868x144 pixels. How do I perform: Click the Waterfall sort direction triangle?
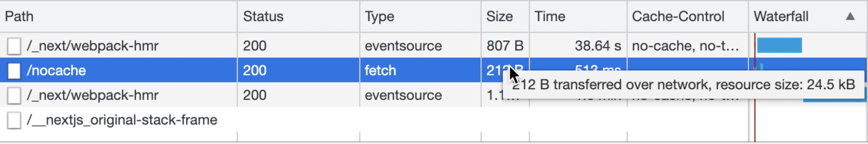[x=850, y=17]
